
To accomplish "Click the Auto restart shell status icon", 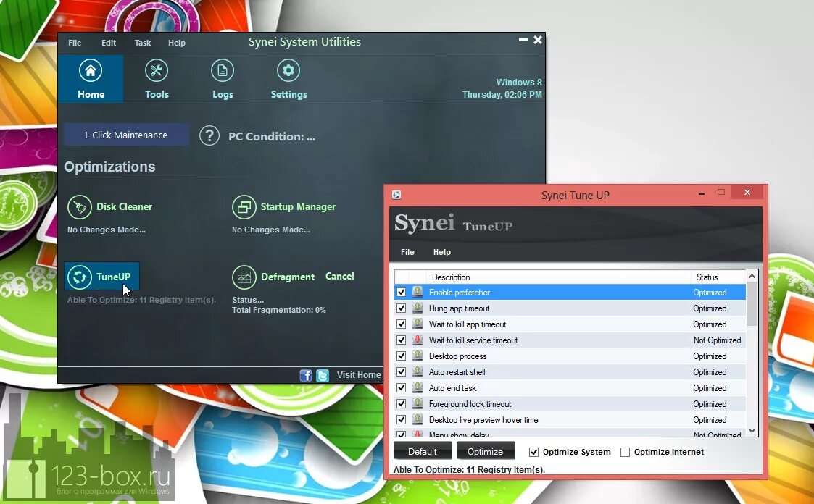I will [418, 371].
